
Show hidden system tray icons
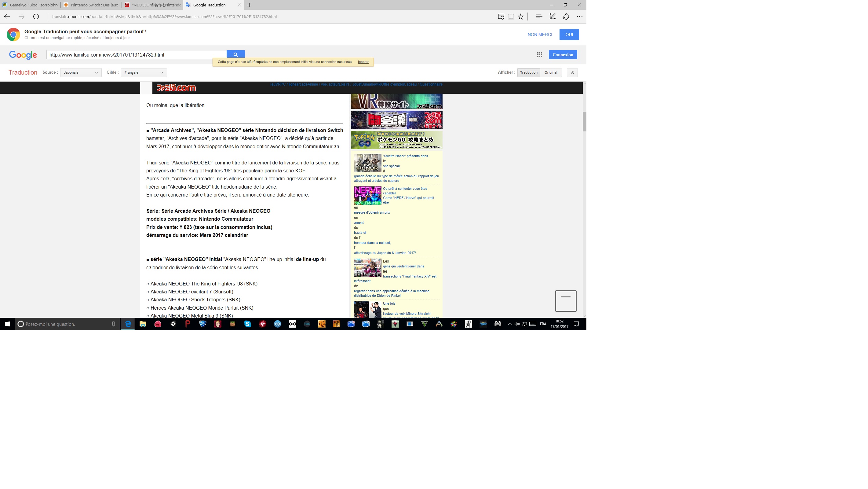tap(509, 324)
